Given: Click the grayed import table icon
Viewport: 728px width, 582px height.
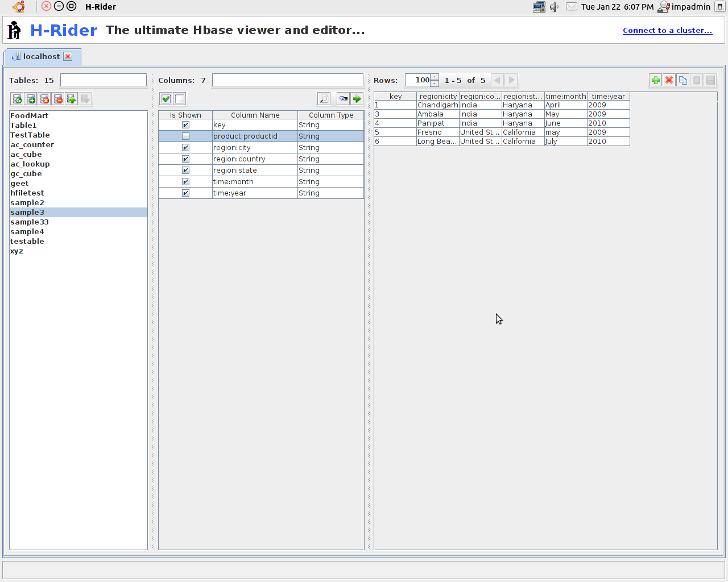Looking at the screenshot, I should tap(85, 99).
